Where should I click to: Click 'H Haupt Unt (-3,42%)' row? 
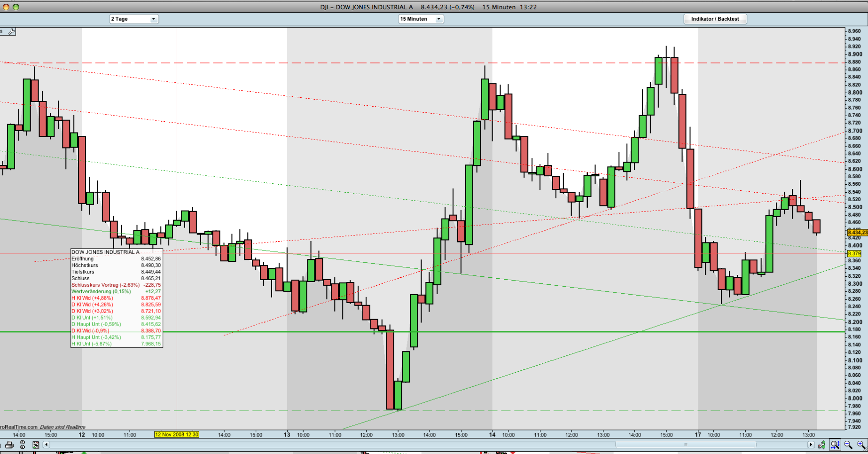pos(116,338)
